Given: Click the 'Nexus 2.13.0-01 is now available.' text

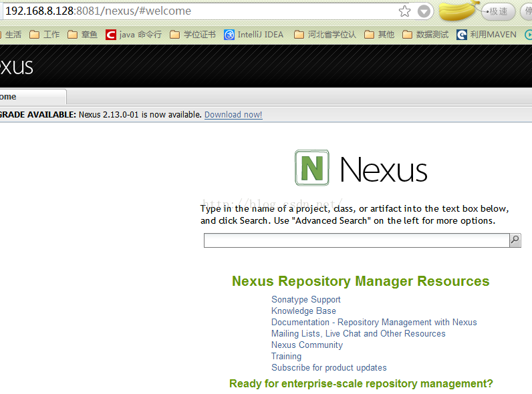Looking at the screenshot, I should point(140,115).
